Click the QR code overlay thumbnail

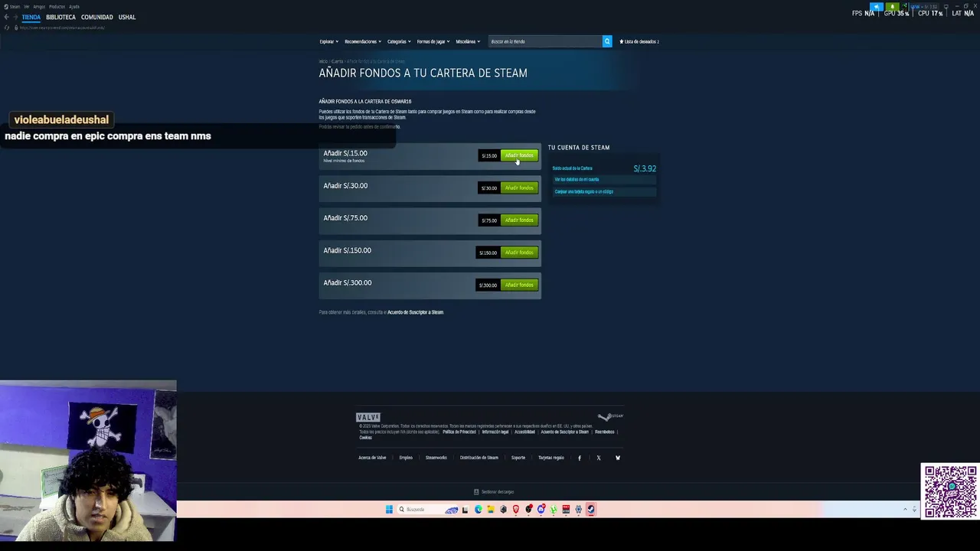point(949,491)
